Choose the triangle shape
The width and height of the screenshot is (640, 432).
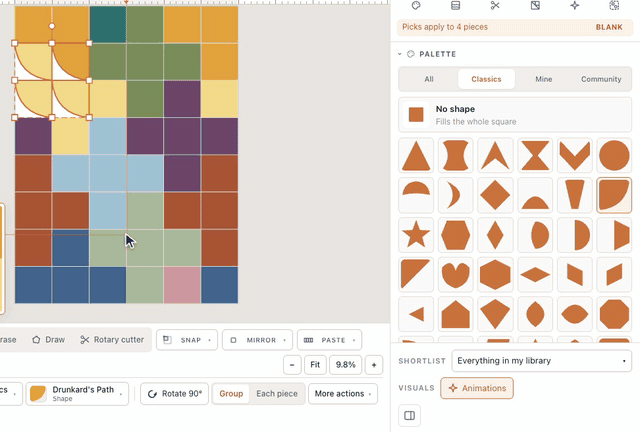416,156
